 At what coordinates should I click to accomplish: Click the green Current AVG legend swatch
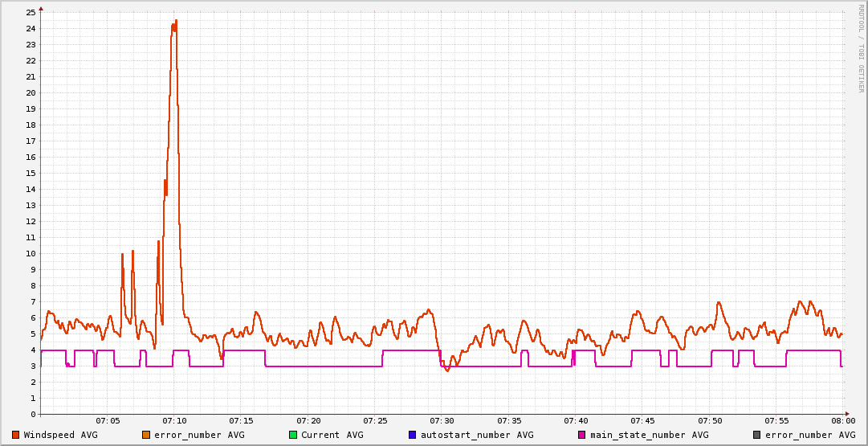[293, 435]
